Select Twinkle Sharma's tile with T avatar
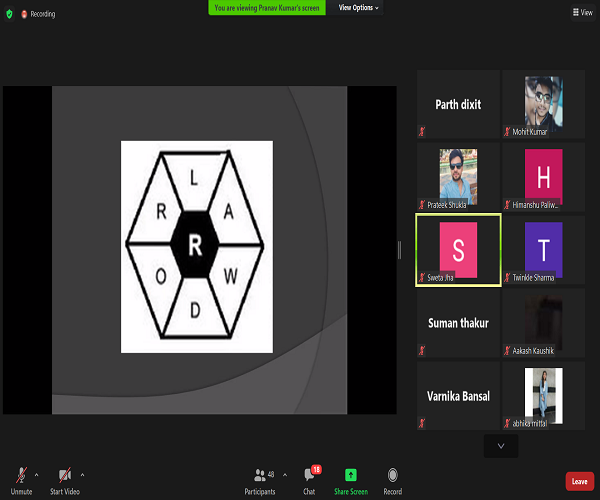This screenshot has width=600, height=500. point(543,250)
